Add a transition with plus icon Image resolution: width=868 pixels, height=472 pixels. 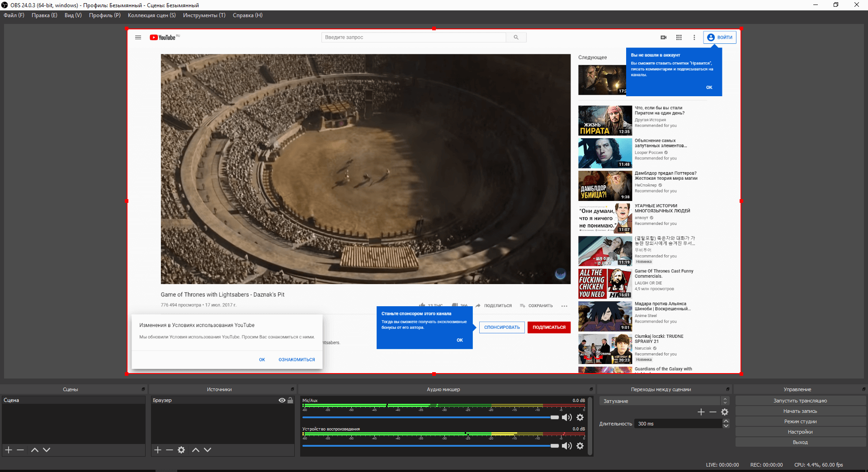tap(701, 412)
